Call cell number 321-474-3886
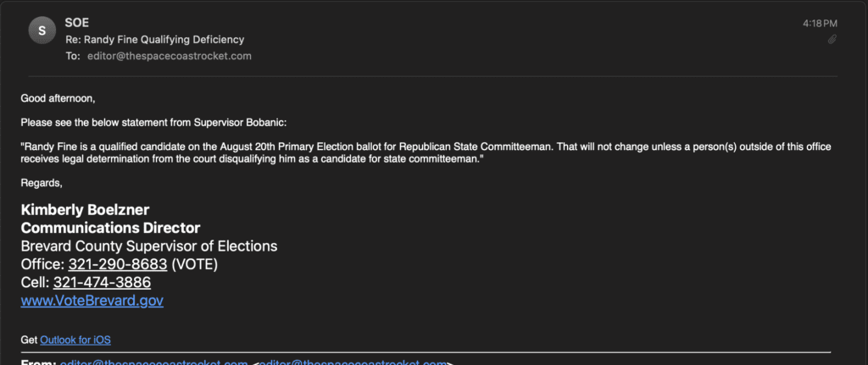The width and height of the screenshot is (868, 365). (x=102, y=283)
